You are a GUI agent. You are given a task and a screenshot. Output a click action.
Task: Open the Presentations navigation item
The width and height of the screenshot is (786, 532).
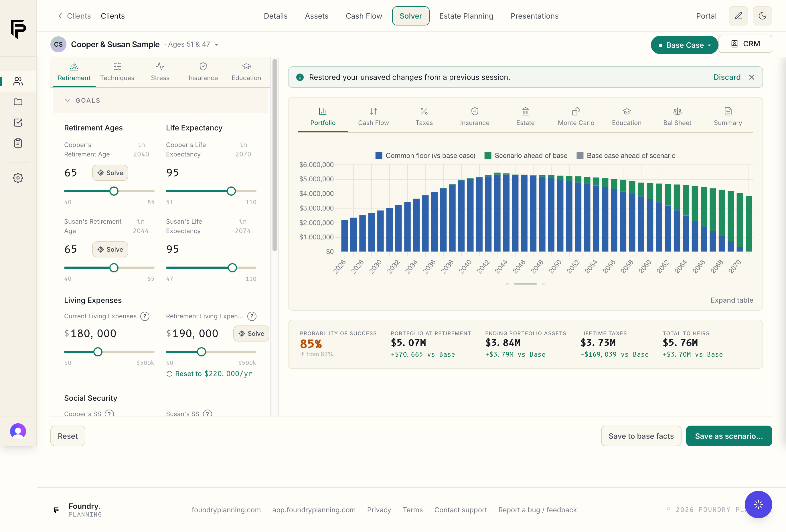pyautogui.click(x=534, y=16)
